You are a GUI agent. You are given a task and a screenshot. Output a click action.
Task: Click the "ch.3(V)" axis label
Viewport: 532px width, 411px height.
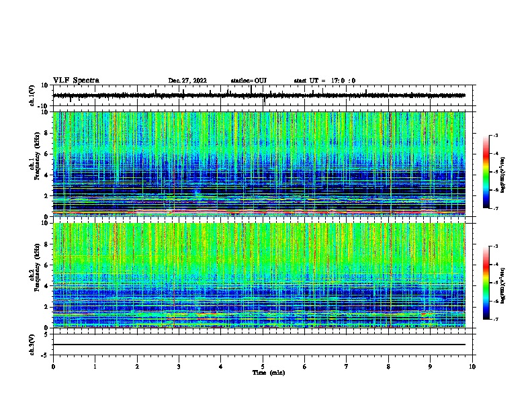[32, 345]
